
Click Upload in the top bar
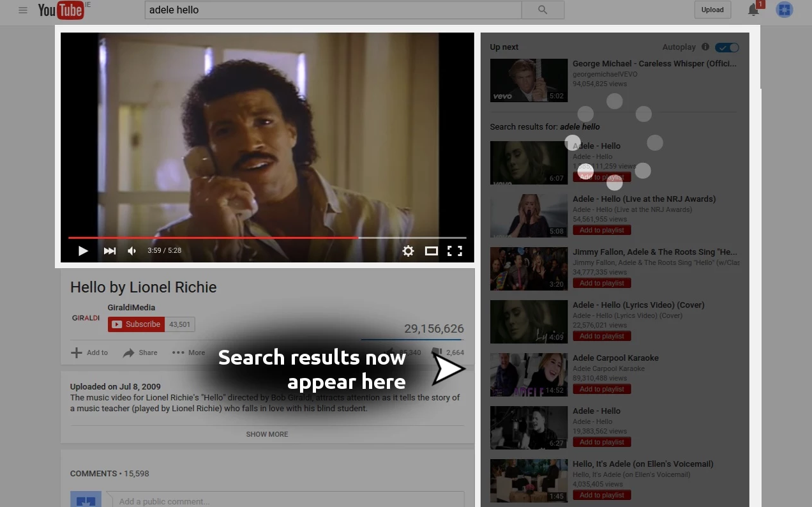(x=712, y=10)
